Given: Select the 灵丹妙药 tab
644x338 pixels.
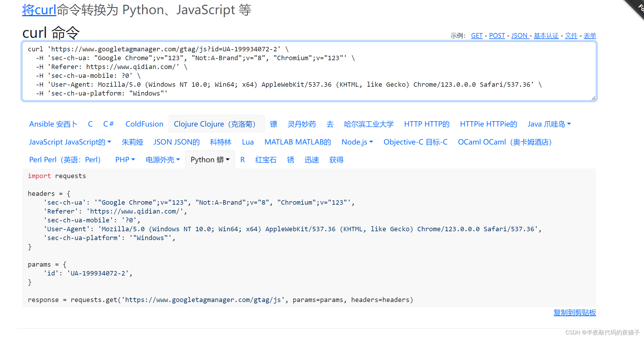Looking at the screenshot, I should click(302, 124).
